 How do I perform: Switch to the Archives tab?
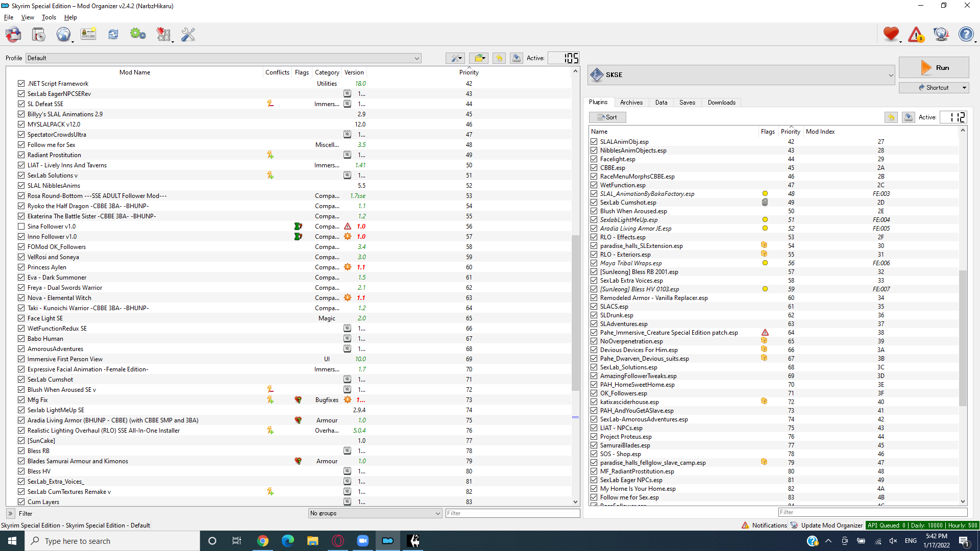631,103
